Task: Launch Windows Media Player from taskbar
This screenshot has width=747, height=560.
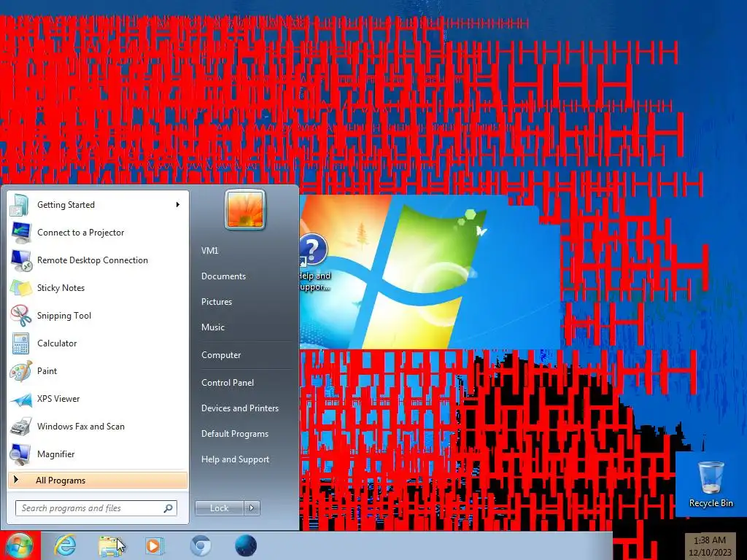Action: (154, 545)
